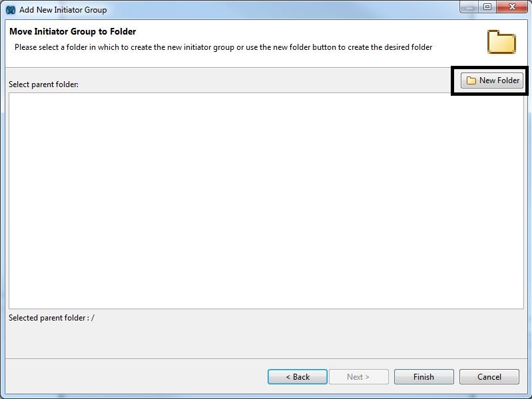This screenshot has width=532, height=399.
Task: Click gray area right of 'Selected parent folder' text
Action: click(300, 318)
